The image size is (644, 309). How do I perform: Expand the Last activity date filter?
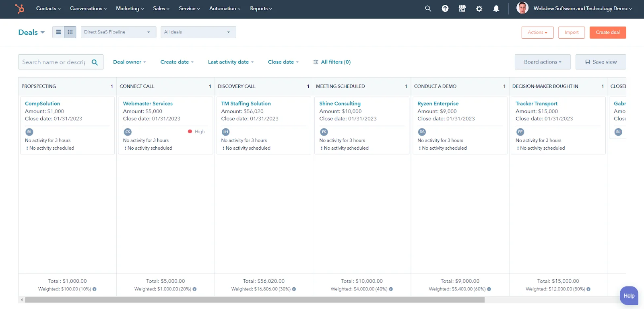(231, 62)
